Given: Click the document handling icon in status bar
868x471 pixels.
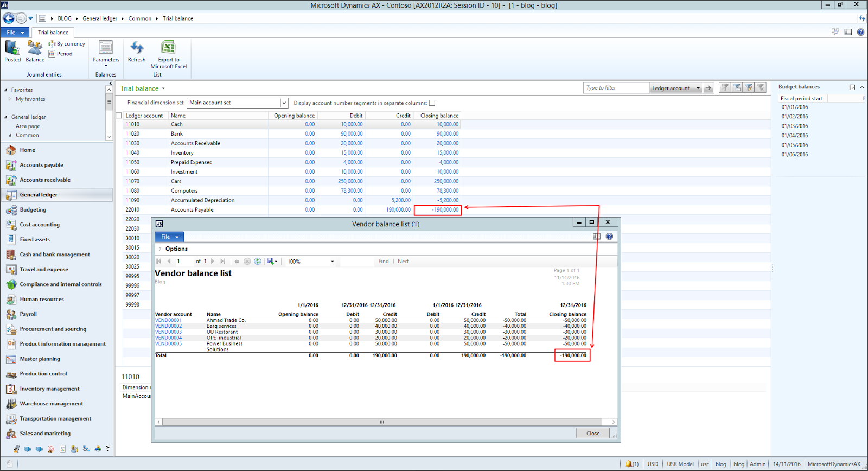Looking at the screenshot, I should (9, 464).
